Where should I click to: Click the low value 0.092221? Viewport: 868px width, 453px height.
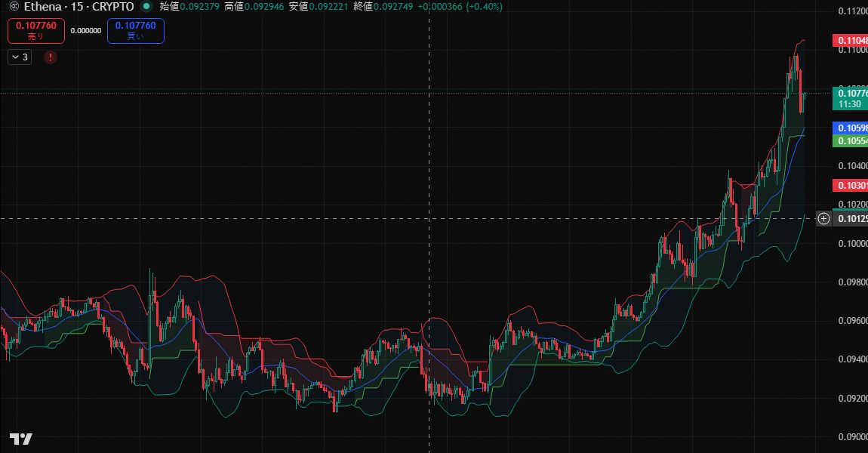pyautogui.click(x=329, y=7)
